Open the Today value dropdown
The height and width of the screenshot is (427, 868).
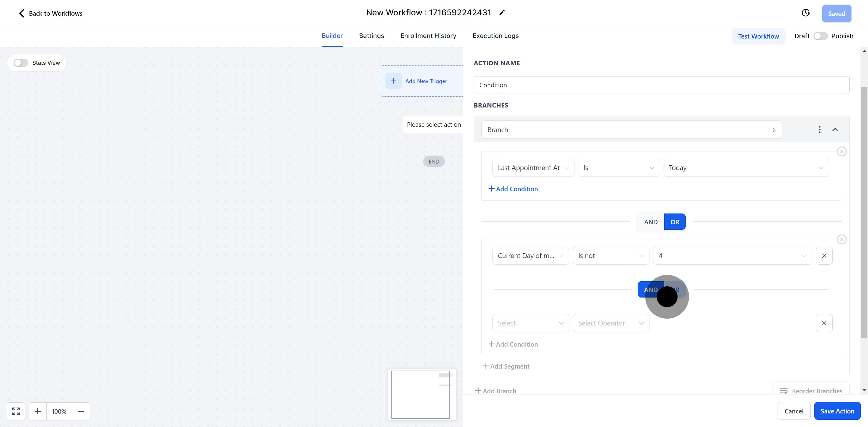(746, 168)
